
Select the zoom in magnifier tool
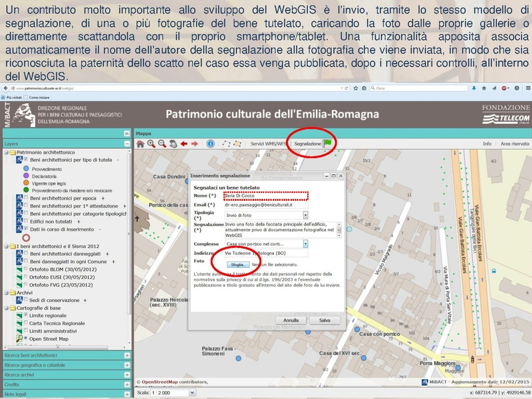[x=151, y=142]
